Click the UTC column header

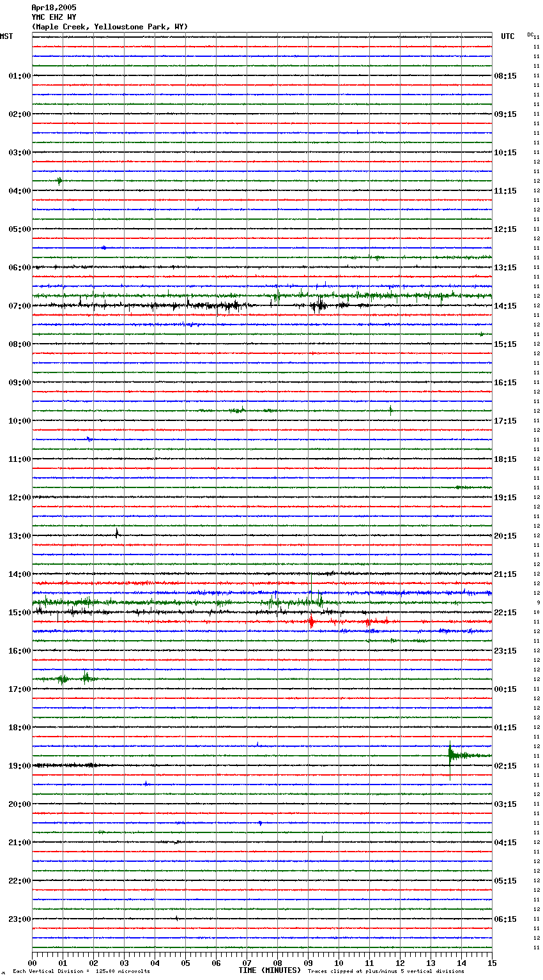[x=508, y=36]
